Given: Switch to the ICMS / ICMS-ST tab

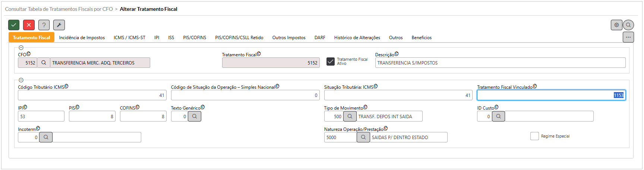Looking at the screenshot, I should [129, 38].
